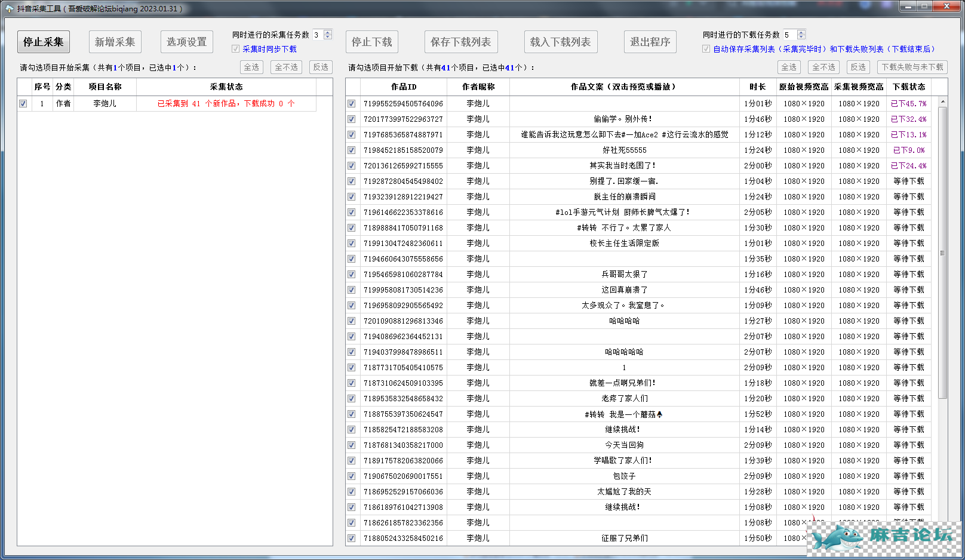This screenshot has width=965, height=560.
Task: Click the 时长 column header
Action: click(x=758, y=87)
